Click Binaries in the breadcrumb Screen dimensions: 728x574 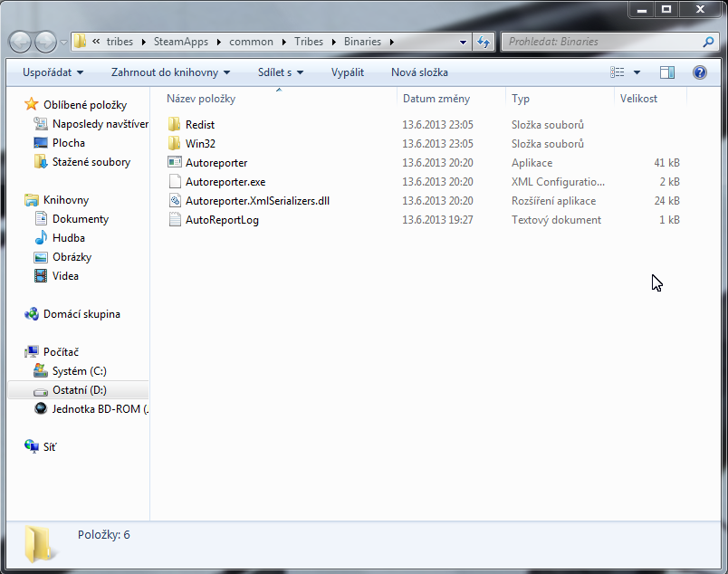coord(362,42)
